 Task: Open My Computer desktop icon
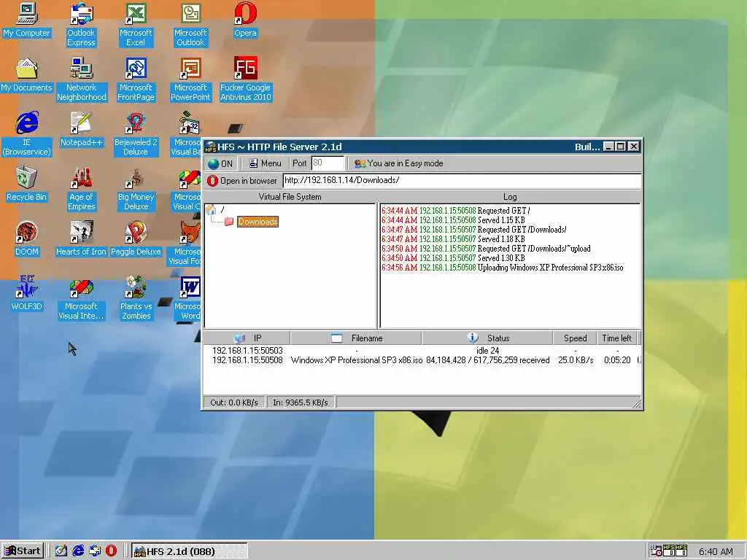pyautogui.click(x=27, y=20)
